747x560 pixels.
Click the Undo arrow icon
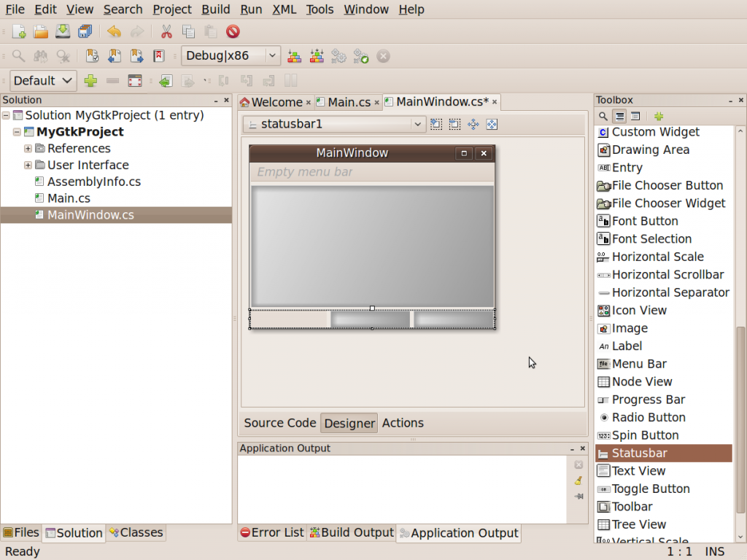(x=114, y=31)
